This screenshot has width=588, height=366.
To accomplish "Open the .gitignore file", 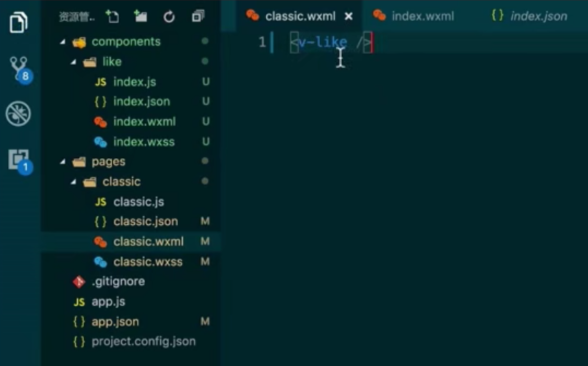I will [x=118, y=282].
